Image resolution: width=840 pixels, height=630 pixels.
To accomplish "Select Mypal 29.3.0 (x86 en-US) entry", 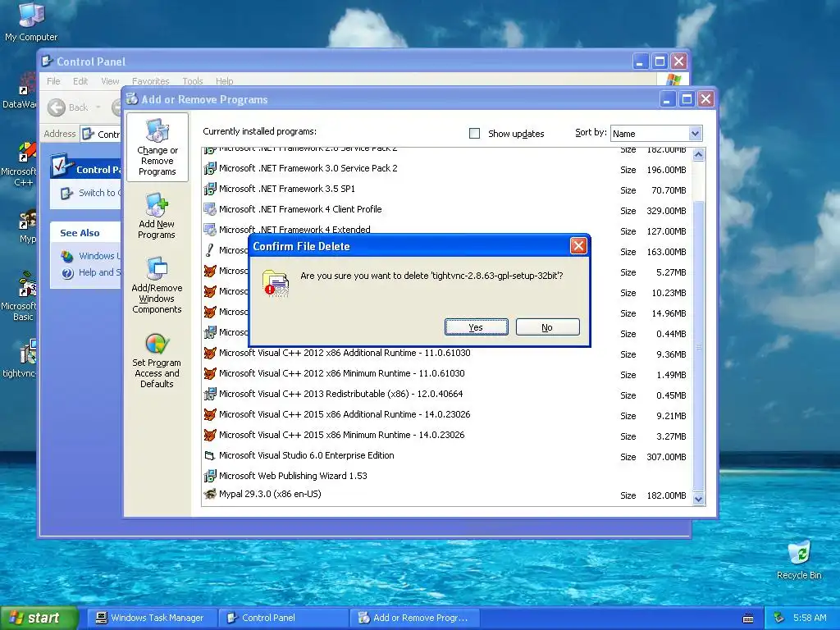I will [270, 494].
